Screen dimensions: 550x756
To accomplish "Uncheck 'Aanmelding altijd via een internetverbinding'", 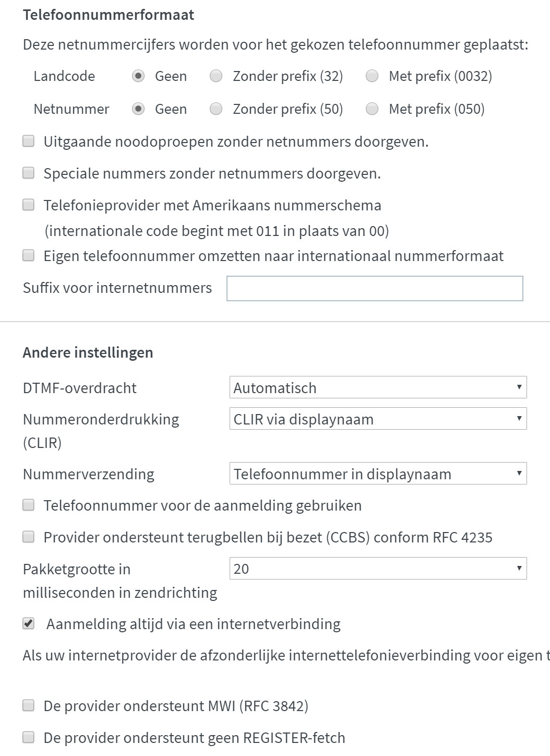I will point(29,623).
